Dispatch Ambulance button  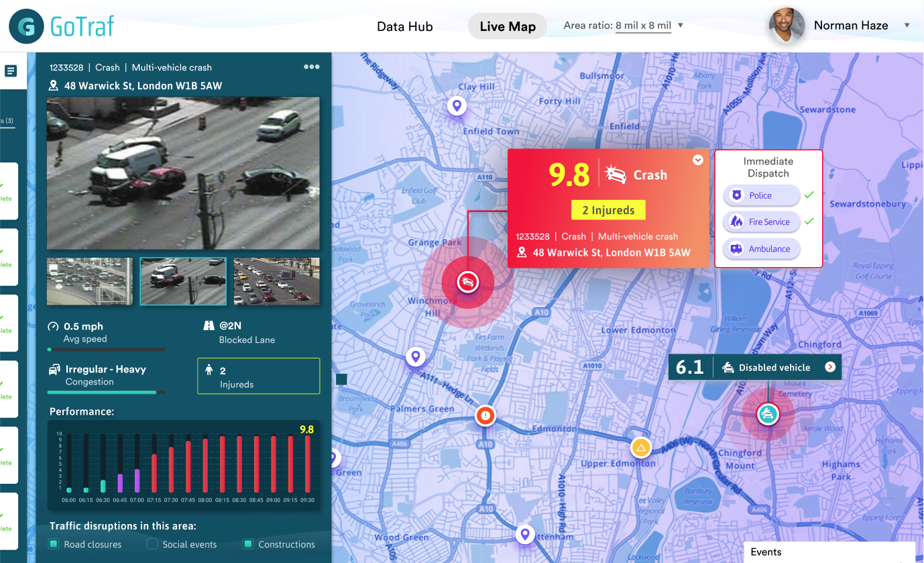click(762, 249)
